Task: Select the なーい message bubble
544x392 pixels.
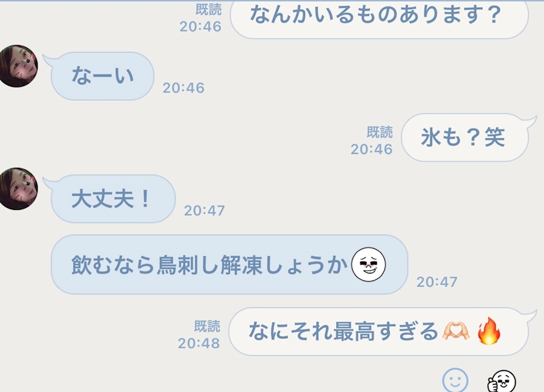Action: point(102,76)
